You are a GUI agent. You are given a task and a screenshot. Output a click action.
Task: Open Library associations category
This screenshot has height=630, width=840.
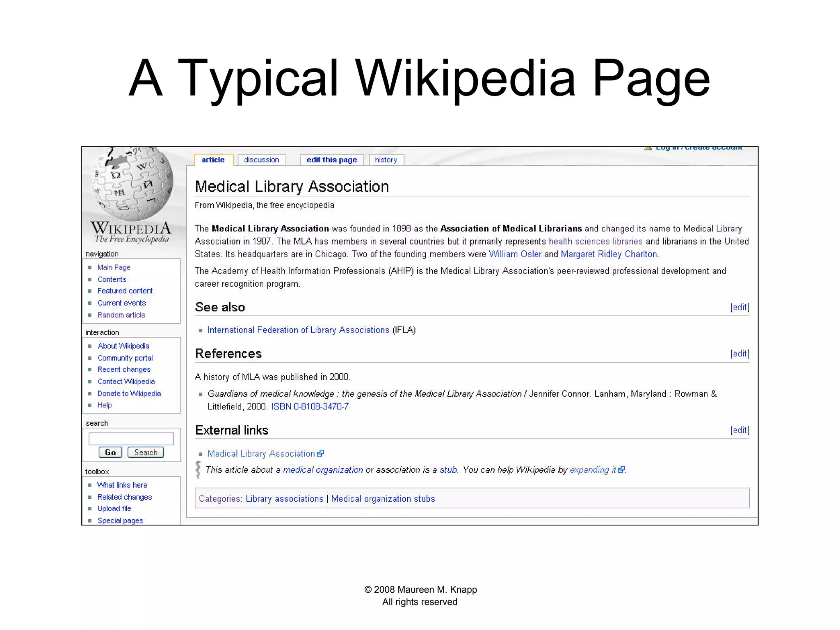pyautogui.click(x=285, y=499)
